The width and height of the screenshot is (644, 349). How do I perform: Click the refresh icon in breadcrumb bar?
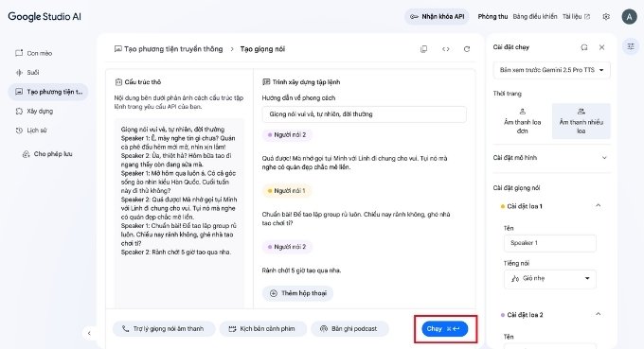pyautogui.click(x=467, y=49)
